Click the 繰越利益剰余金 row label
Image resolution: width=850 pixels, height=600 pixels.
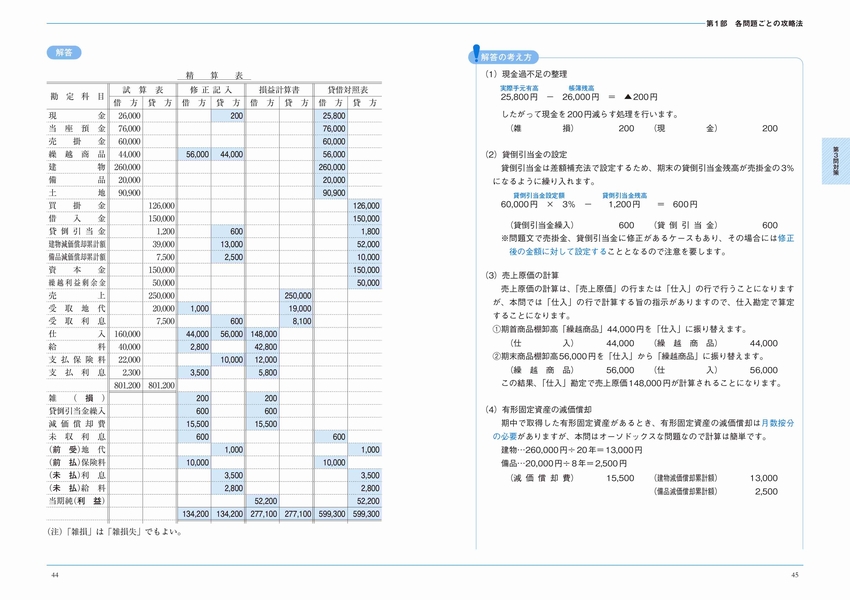78,282
